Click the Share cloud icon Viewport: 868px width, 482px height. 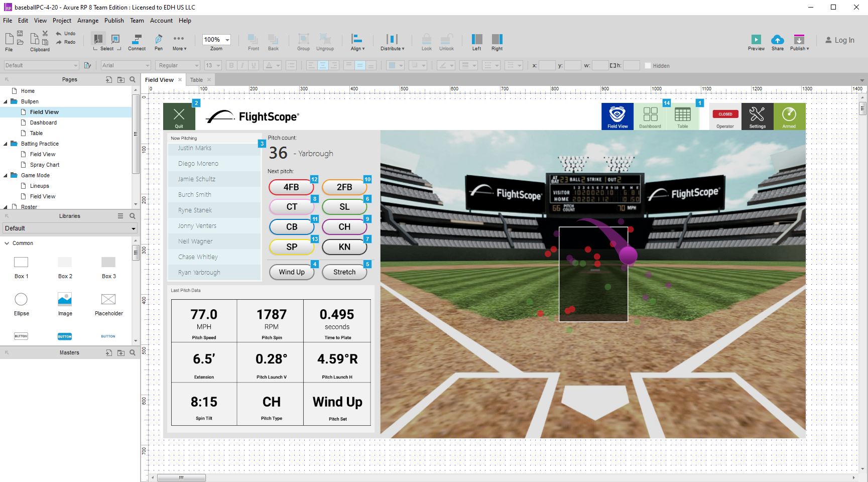click(777, 40)
